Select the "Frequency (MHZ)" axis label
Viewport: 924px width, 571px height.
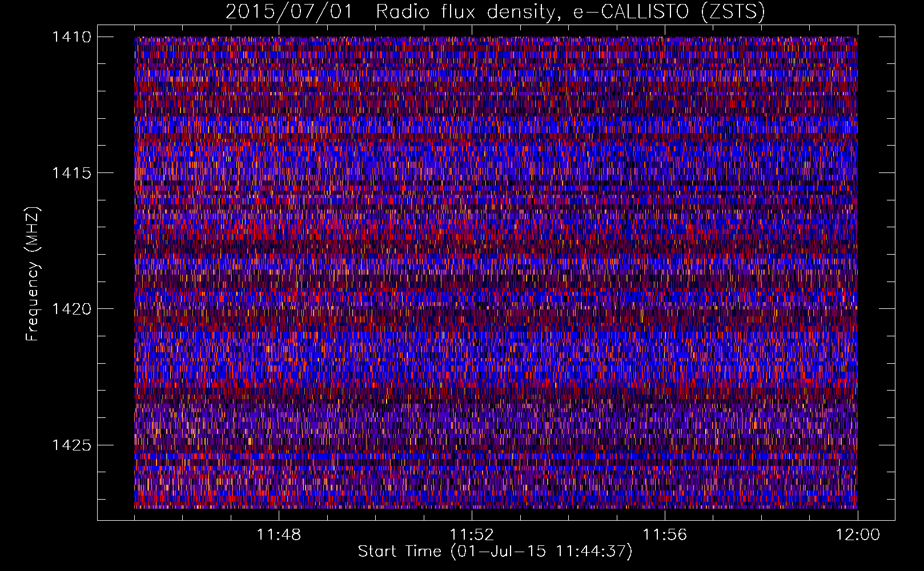[33, 275]
